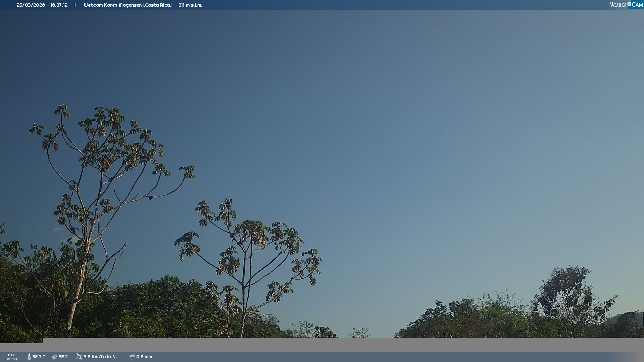Click the 55% humidity reading

click(64, 357)
